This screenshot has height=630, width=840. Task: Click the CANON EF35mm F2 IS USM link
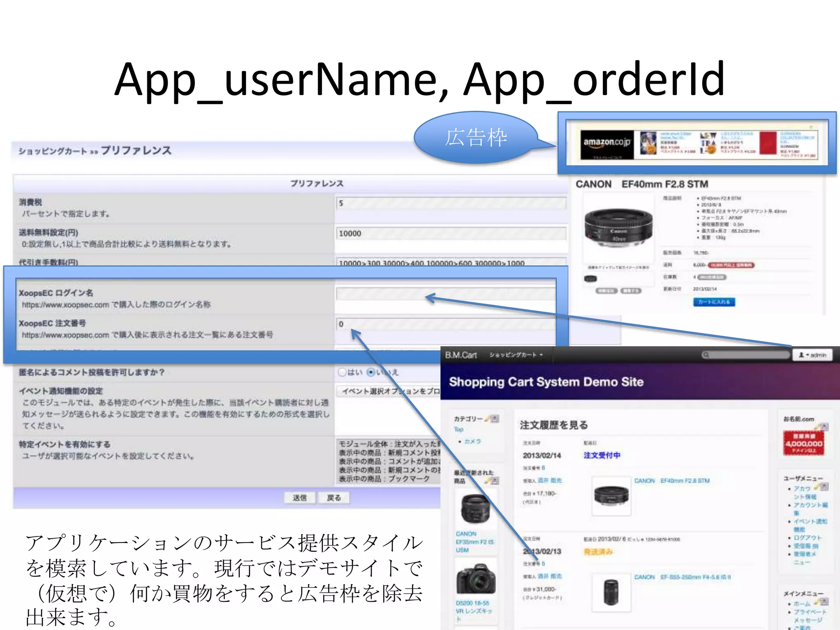coord(475,542)
